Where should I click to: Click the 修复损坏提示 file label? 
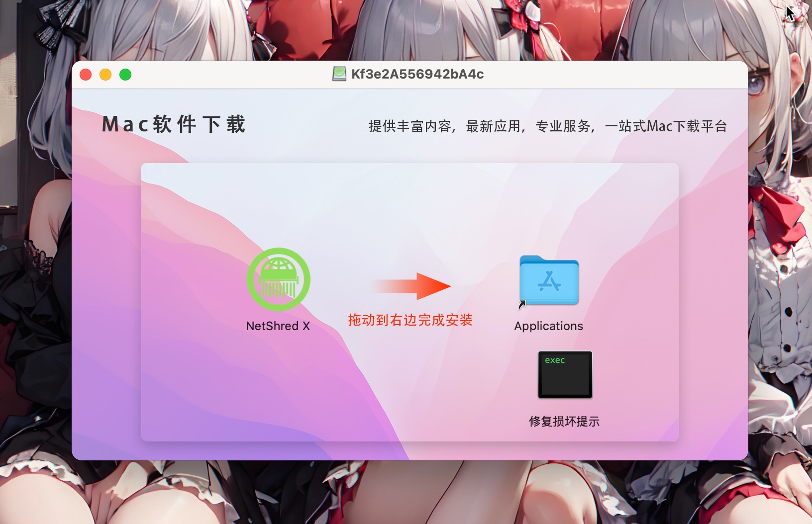tap(564, 422)
